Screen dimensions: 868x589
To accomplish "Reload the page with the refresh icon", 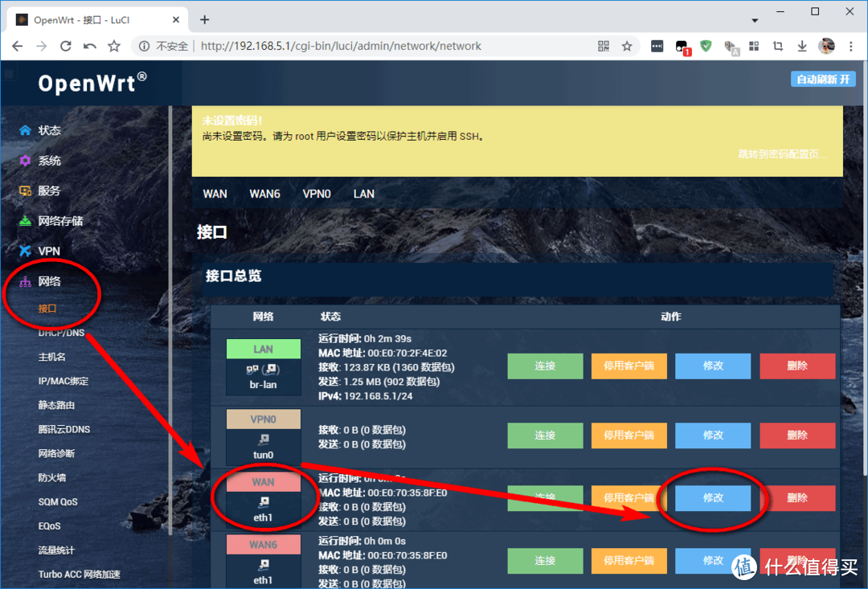I will tap(65, 46).
